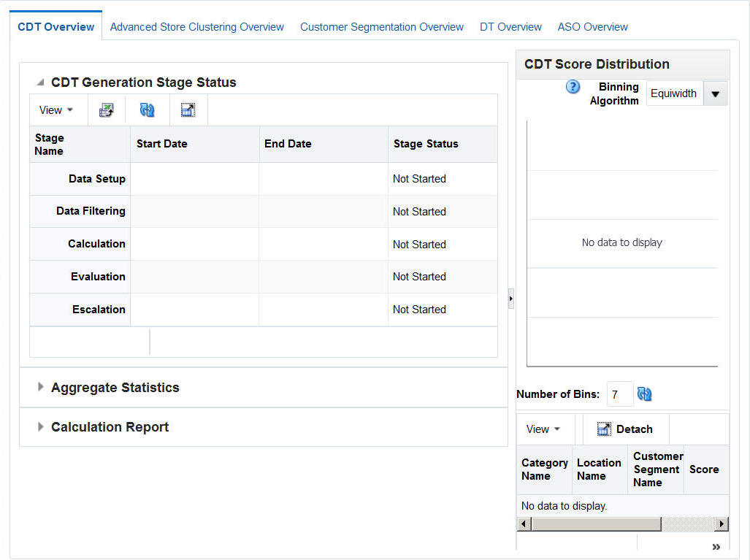Detach the stage status table using toolbar icon
This screenshot has height=560, width=750.
click(188, 110)
